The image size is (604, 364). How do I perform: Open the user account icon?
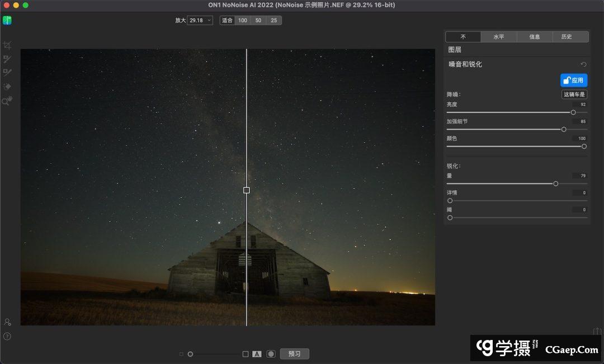(7, 322)
